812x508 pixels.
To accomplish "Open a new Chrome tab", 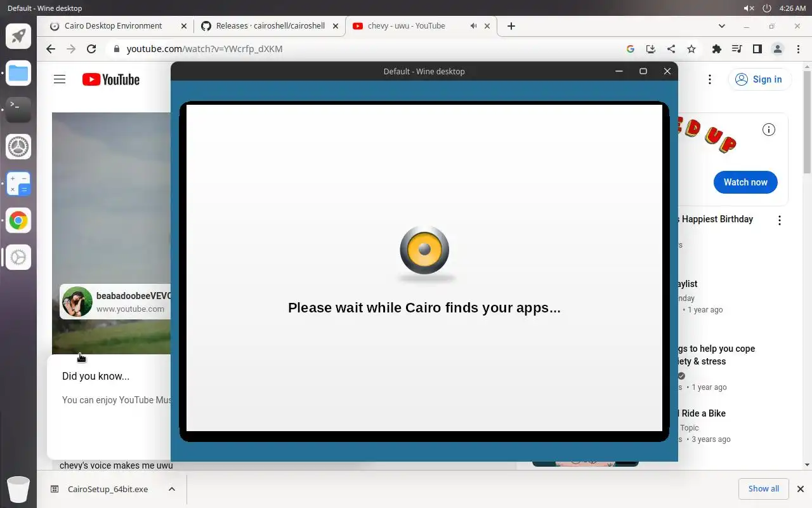I will pyautogui.click(x=511, y=26).
